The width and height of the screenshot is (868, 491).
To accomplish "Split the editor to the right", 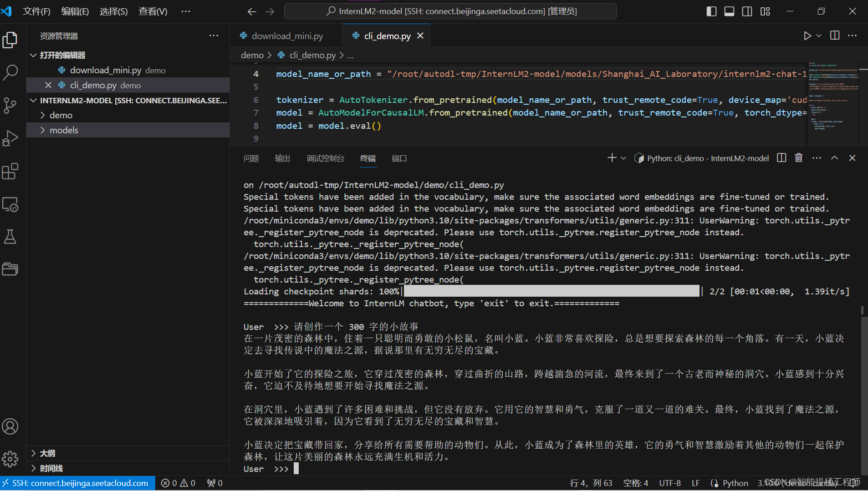I will [835, 35].
